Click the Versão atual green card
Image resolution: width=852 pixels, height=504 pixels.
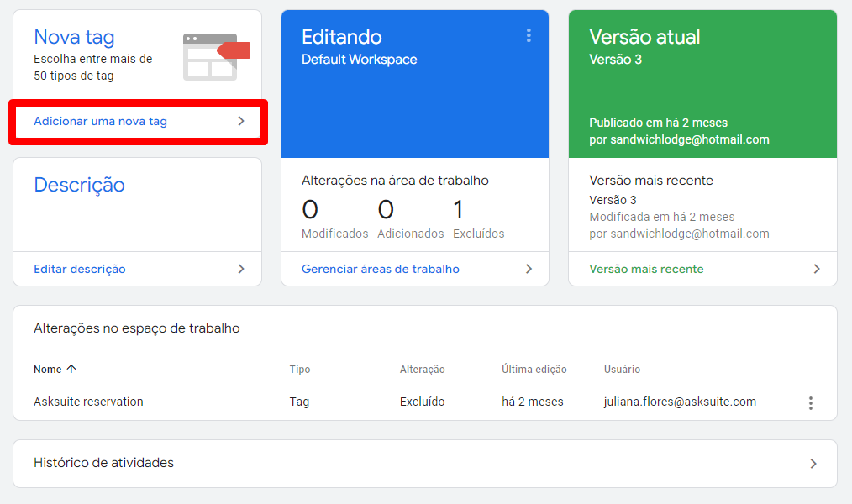click(x=702, y=84)
